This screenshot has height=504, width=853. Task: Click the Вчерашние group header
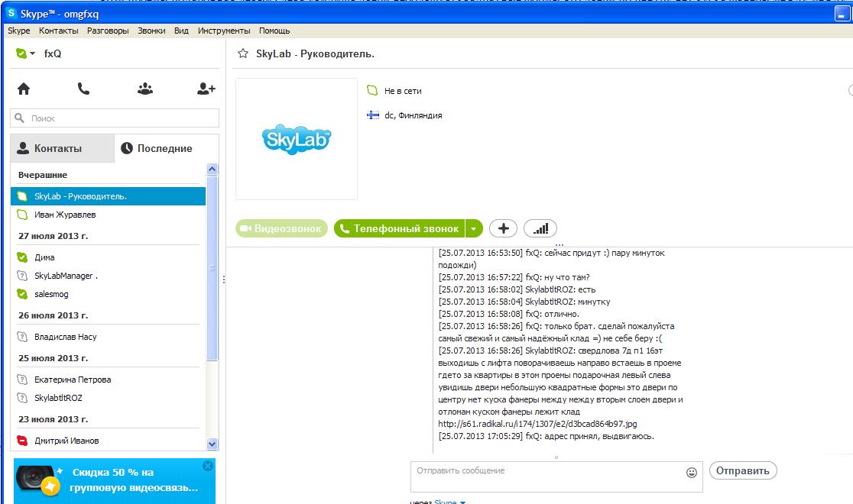[x=43, y=175]
